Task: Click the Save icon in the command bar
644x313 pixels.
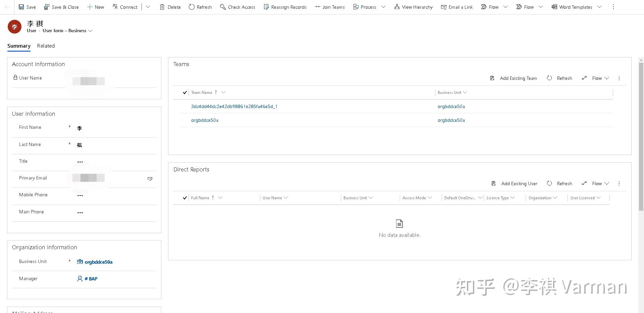Action: point(21,7)
